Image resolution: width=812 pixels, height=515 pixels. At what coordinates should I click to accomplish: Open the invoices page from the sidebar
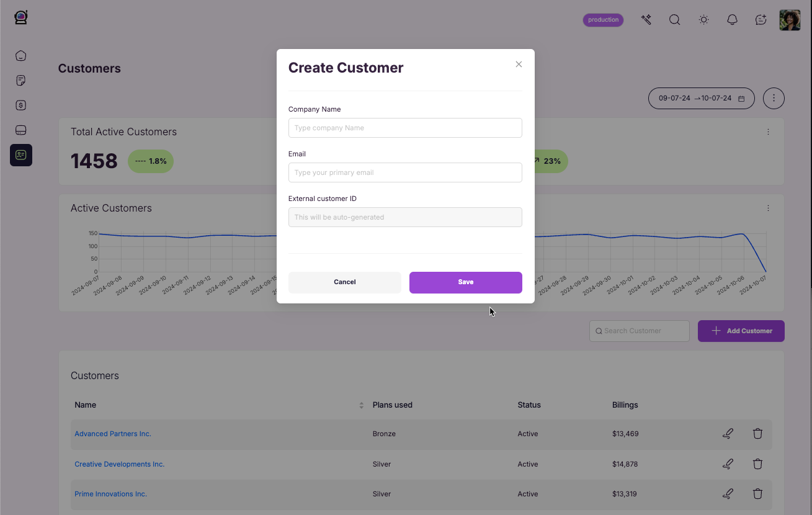pos(20,80)
